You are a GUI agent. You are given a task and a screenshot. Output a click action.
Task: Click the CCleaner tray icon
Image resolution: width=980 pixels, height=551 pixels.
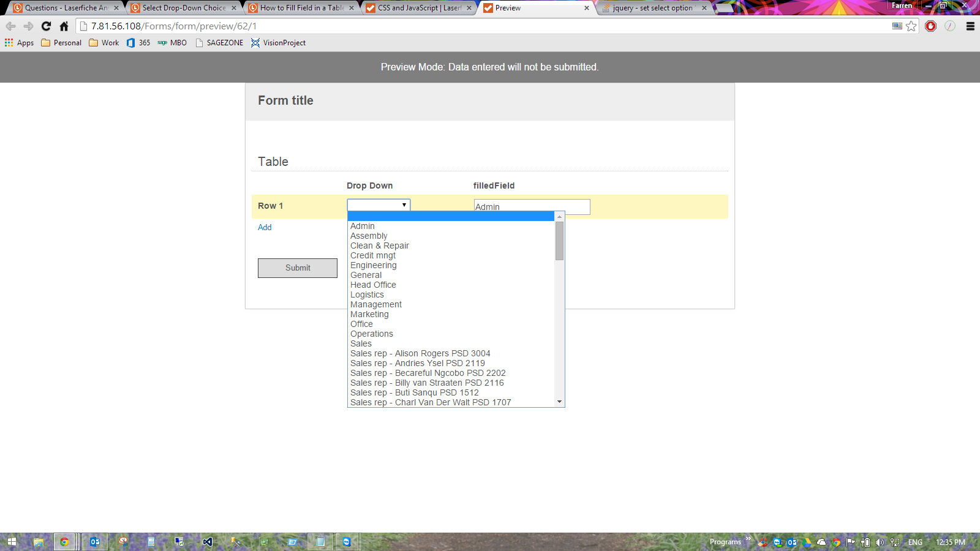pyautogui.click(x=763, y=542)
